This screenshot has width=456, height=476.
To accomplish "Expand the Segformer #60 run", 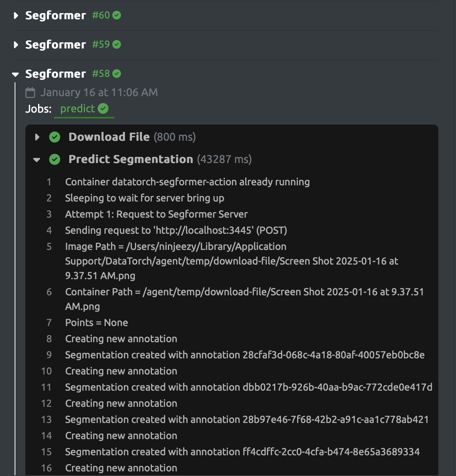I will coord(15,15).
